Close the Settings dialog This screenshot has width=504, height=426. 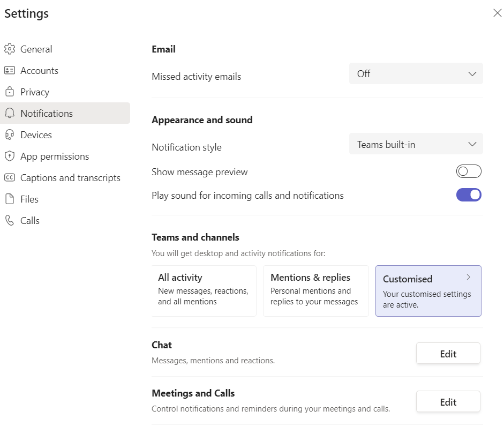click(x=497, y=13)
